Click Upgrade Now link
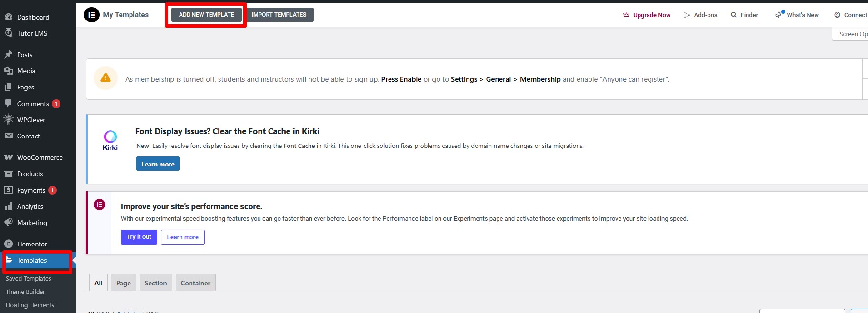Image resolution: width=868 pixels, height=313 pixels. point(652,15)
